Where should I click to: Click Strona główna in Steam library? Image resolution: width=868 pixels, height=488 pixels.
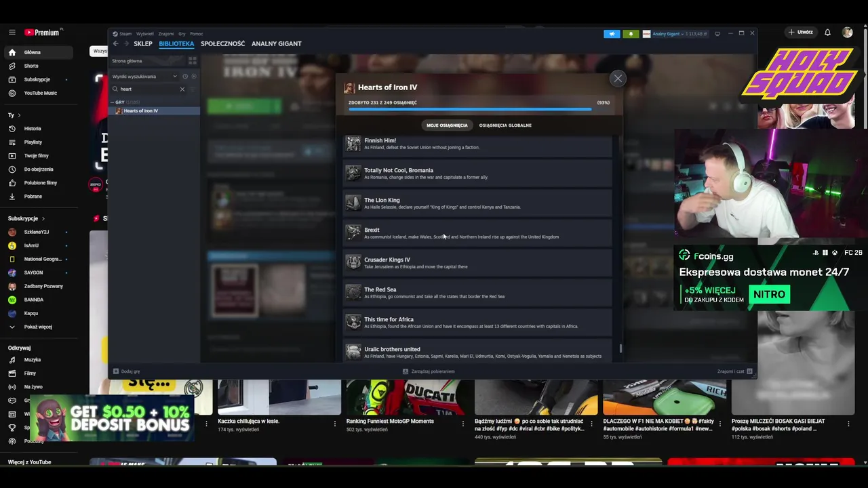point(127,61)
